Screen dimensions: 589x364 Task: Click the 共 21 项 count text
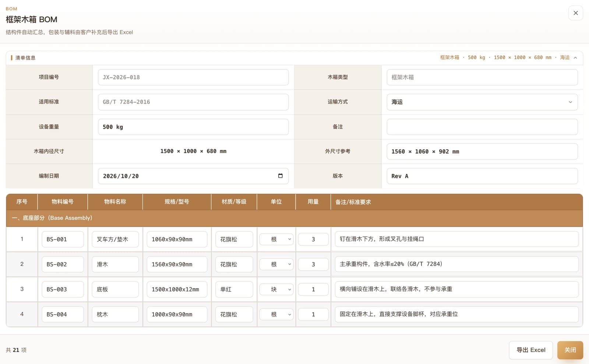(16, 350)
